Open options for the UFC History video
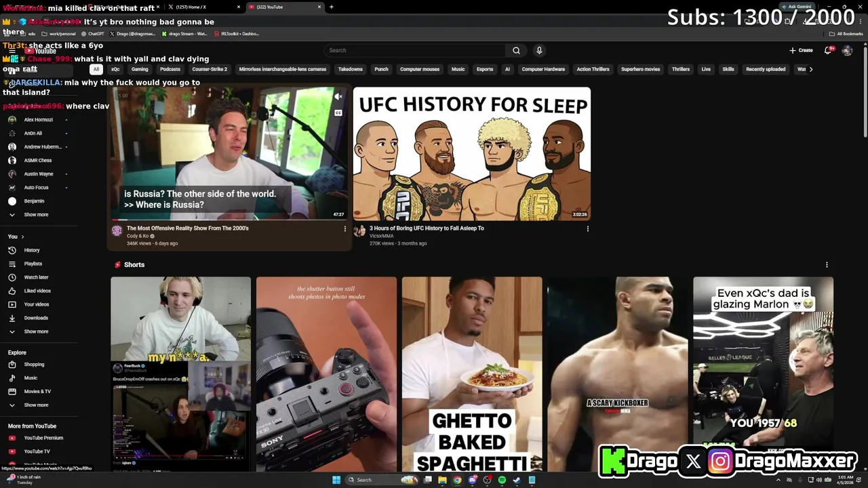Image resolution: width=868 pixels, height=488 pixels. point(587,229)
